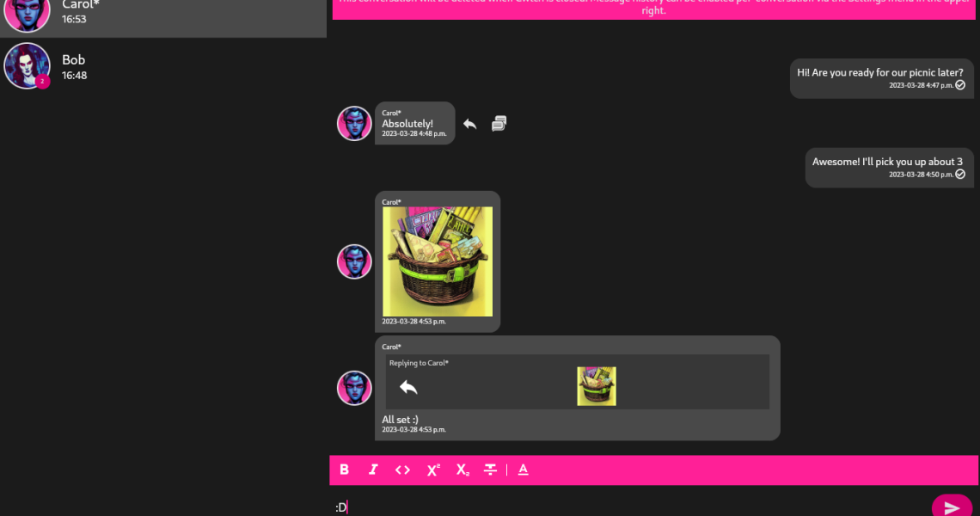Select the "Awesome! I'll pick you up" message
980x516 pixels.
pyautogui.click(x=887, y=162)
